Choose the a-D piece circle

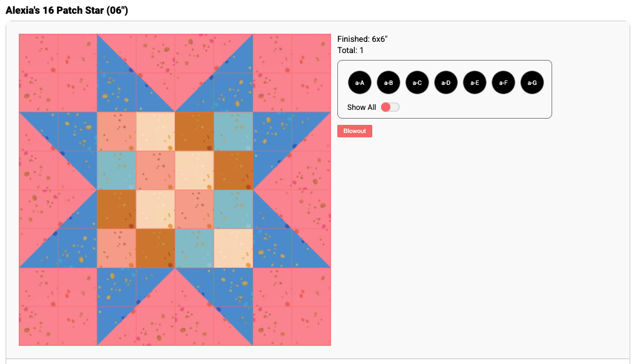coord(446,82)
